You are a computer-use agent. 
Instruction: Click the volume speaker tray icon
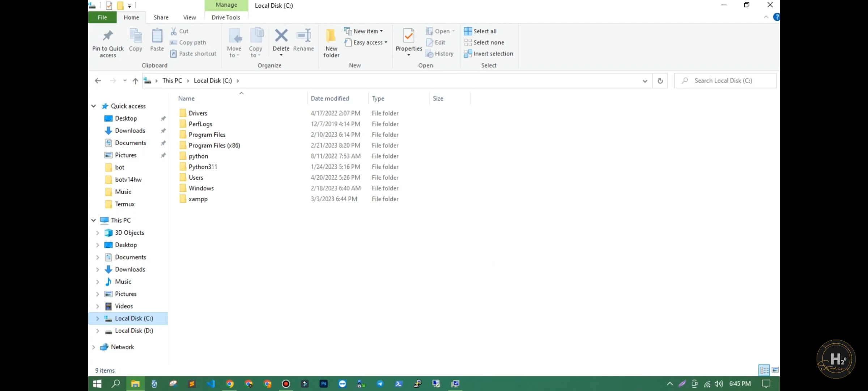[x=719, y=384]
